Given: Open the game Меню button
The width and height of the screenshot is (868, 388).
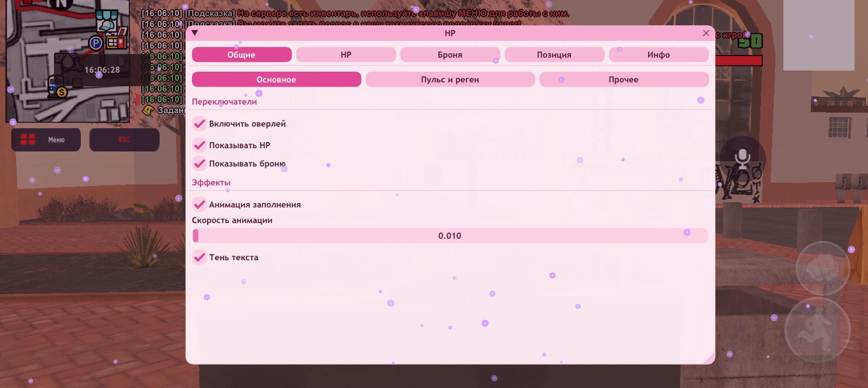Looking at the screenshot, I should pyautogui.click(x=46, y=140).
